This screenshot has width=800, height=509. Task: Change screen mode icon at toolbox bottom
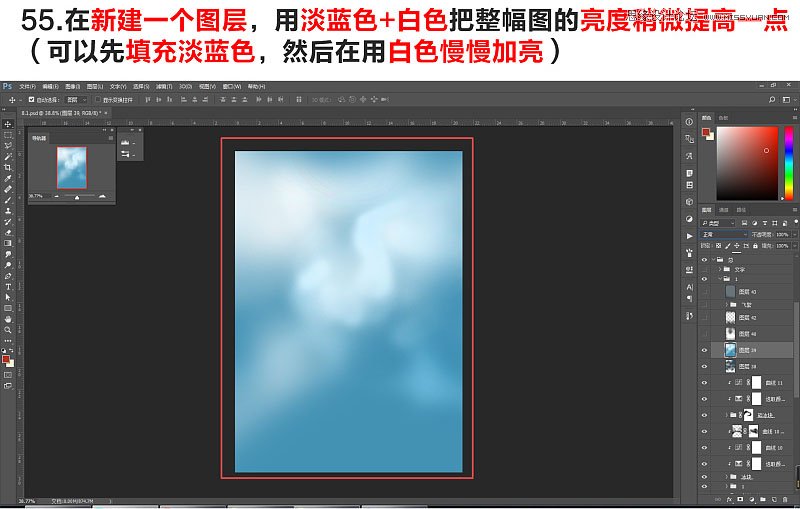point(8,386)
